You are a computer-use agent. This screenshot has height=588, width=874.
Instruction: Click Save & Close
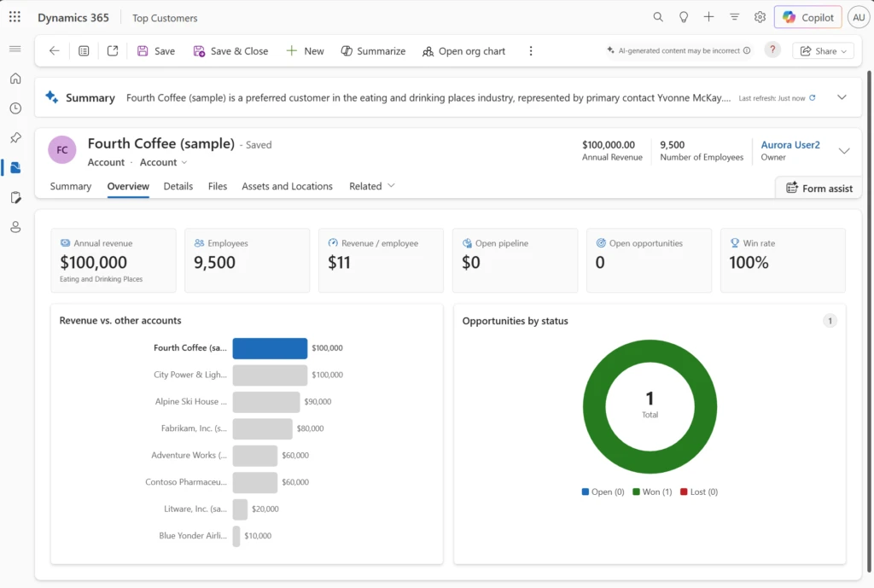click(230, 50)
